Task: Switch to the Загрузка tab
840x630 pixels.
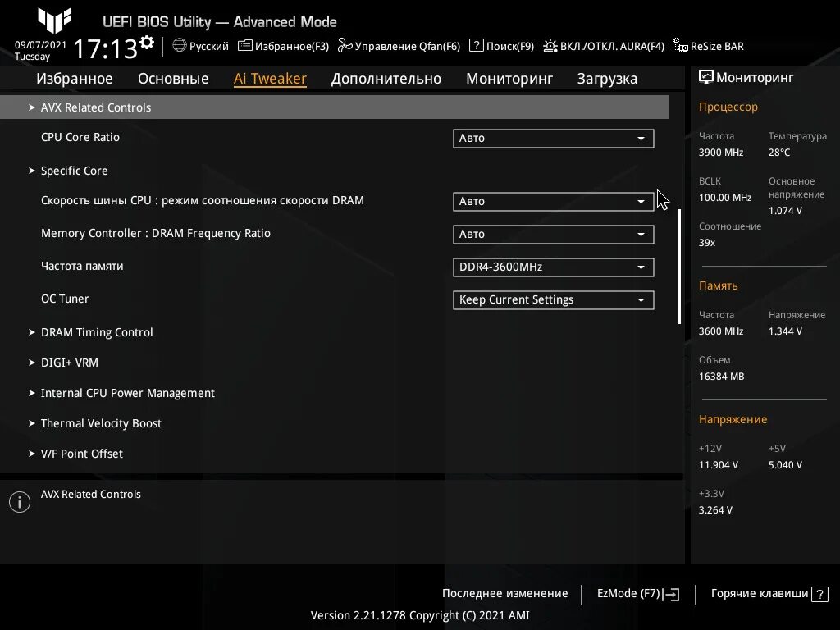Action: [607, 79]
